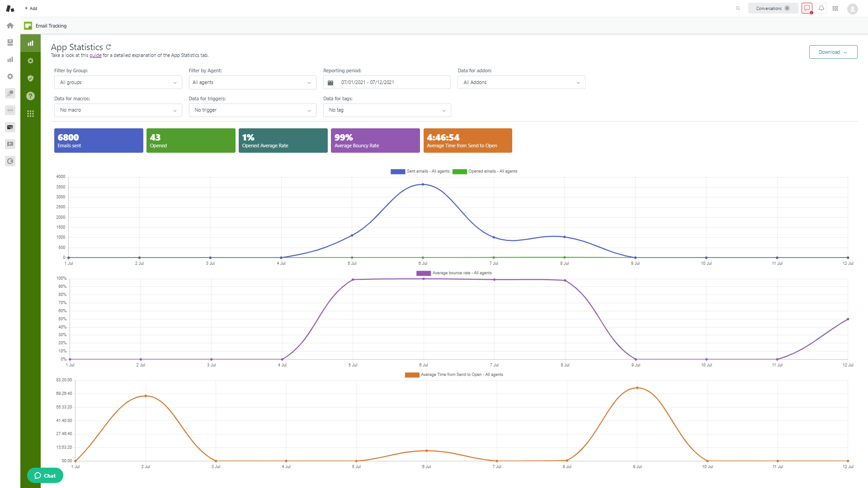The image size is (868, 488).
Task: Open the Data for tags dropdown
Action: (387, 110)
